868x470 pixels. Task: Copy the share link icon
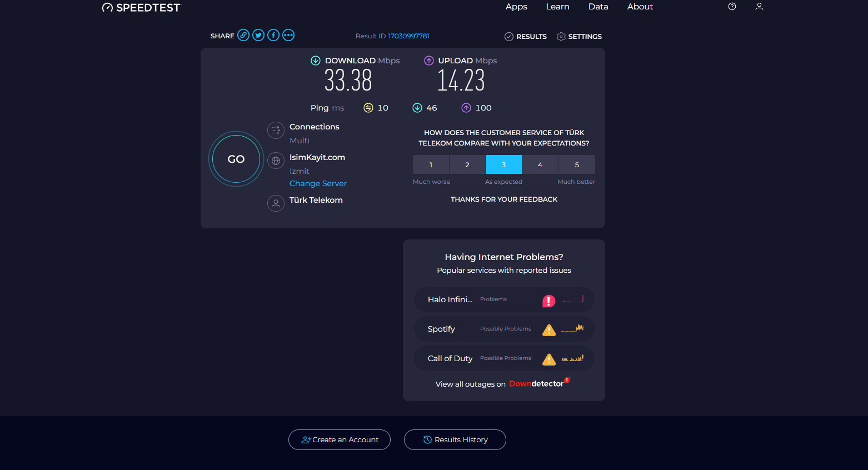(243, 35)
